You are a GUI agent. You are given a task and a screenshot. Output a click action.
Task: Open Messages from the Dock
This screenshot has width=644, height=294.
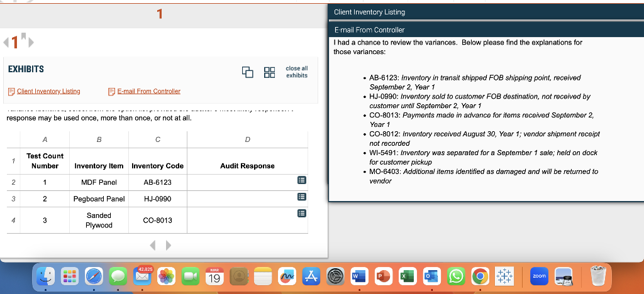point(118,276)
